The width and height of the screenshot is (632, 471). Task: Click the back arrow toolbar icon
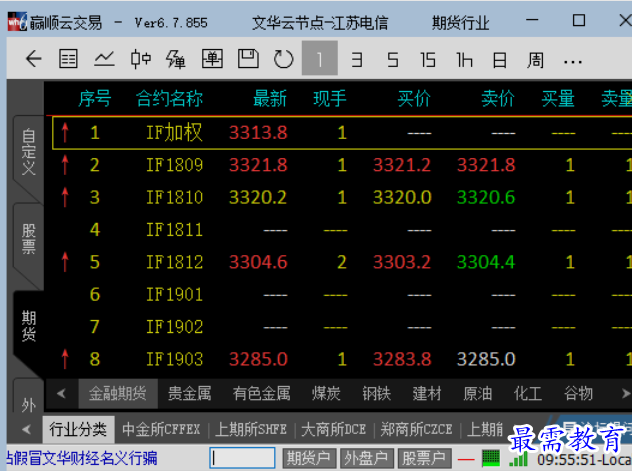pos(33,60)
